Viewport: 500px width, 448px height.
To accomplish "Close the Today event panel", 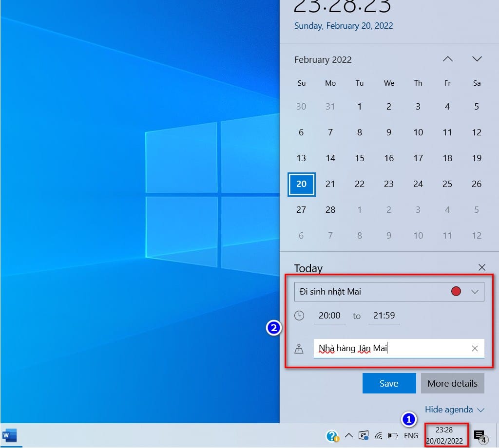I will click(x=481, y=267).
